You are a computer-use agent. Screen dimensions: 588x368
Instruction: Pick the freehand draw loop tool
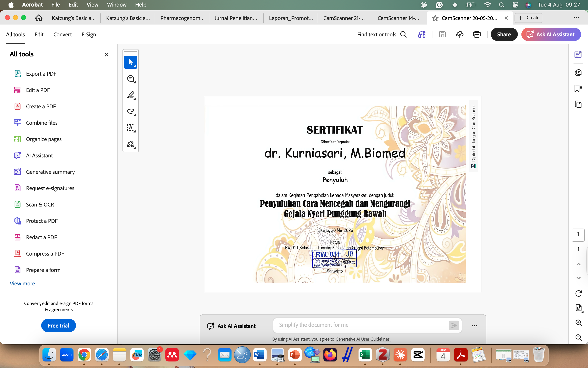pyautogui.click(x=130, y=111)
